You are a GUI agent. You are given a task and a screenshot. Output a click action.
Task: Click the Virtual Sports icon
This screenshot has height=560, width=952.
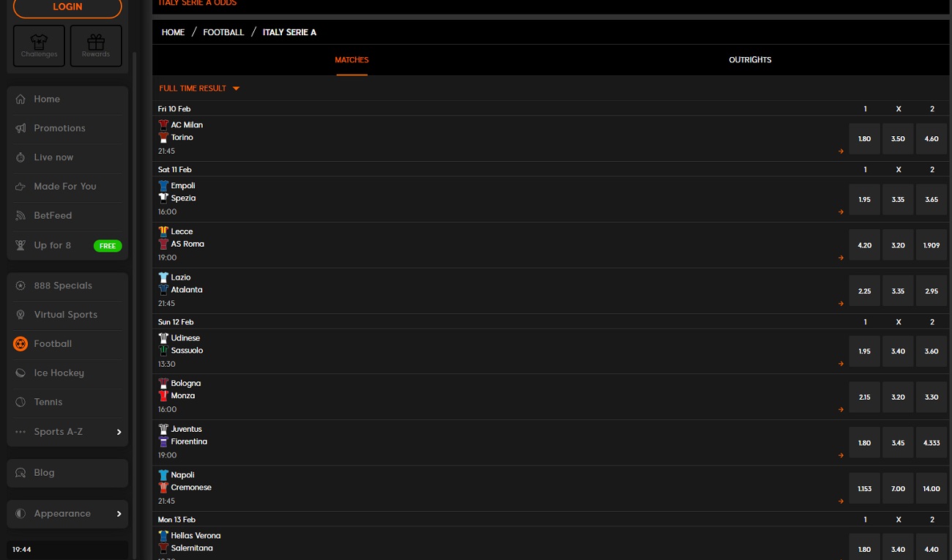point(21,315)
